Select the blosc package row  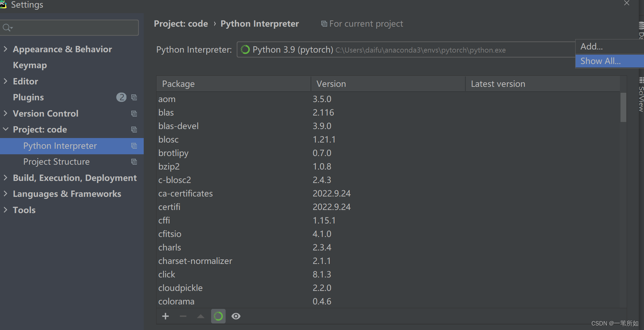tap(388, 139)
